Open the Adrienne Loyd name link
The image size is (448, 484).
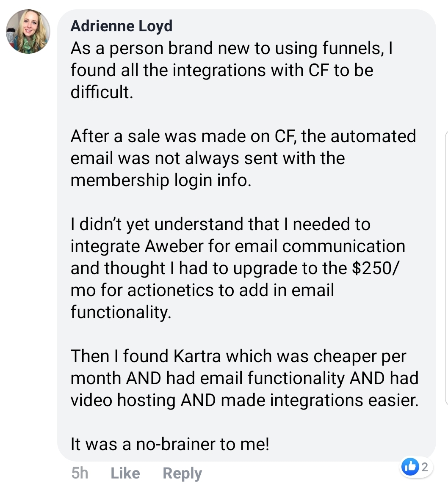pyautogui.click(x=122, y=26)
